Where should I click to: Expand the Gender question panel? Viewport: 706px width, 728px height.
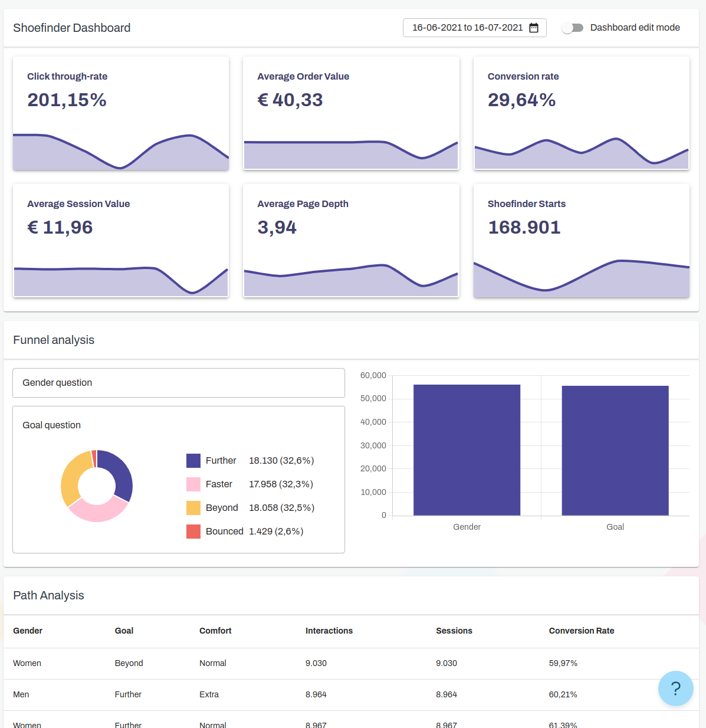178,383
